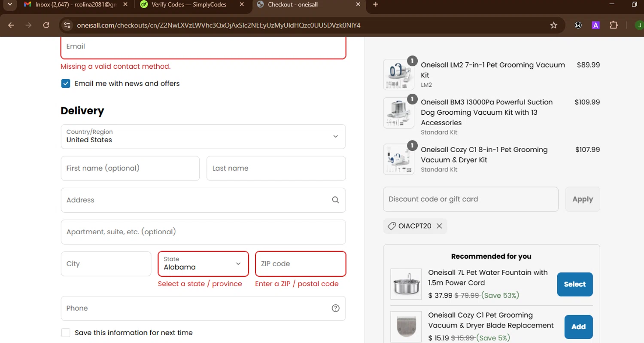Go forward using browser forward arrow

(x=28, y=25)
